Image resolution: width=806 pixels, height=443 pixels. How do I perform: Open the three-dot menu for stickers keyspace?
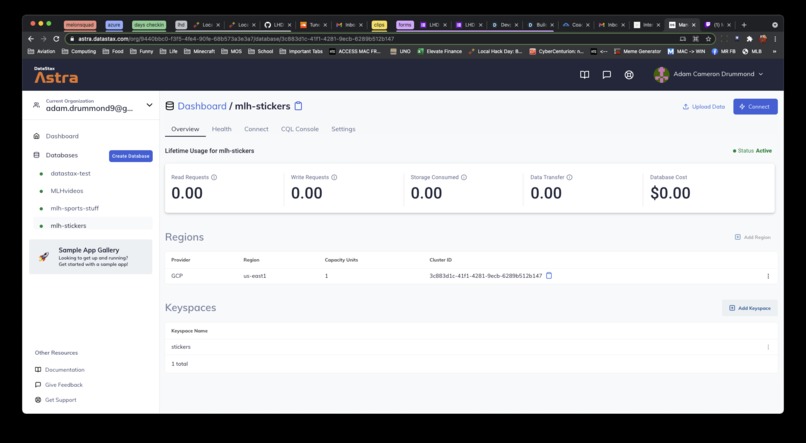tap(768, 347)
